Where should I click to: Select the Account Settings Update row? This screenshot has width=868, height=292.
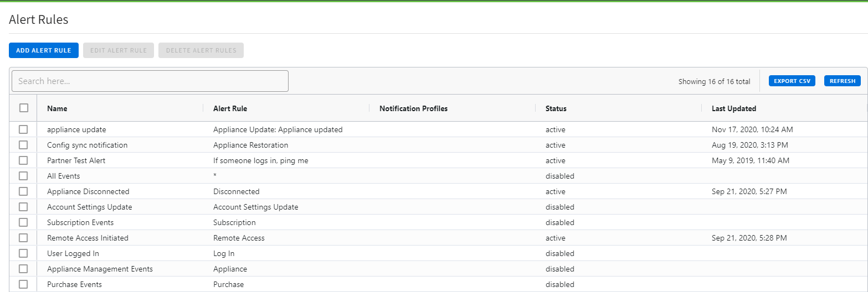pyautogui.click(x=89, y=207)
